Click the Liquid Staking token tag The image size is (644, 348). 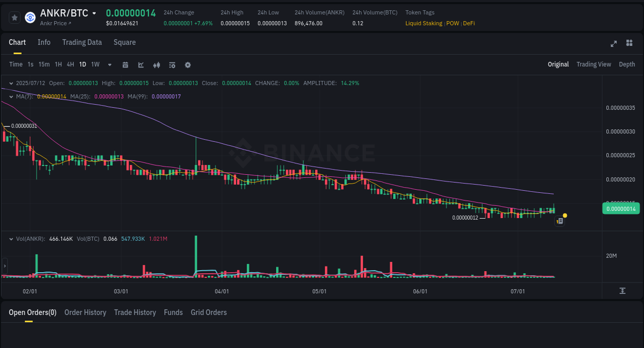pyautogui.click(x=423, y=23)
